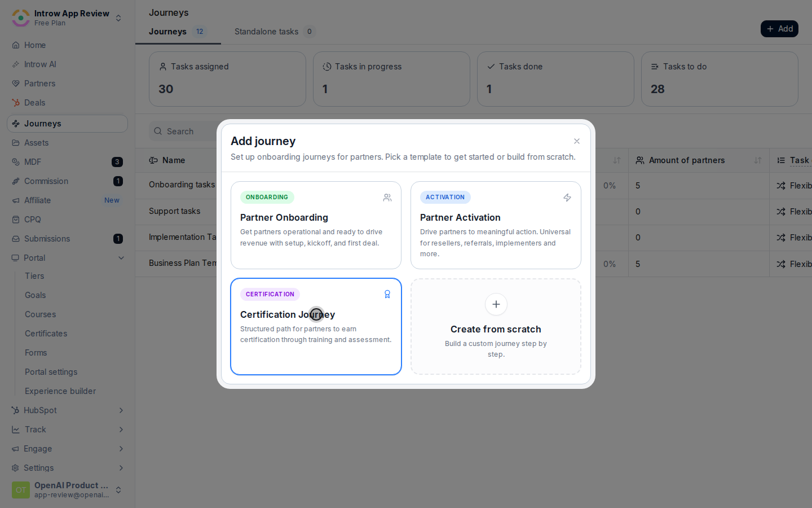Viewport: 812px width, 508px height.
Task: Expand the Track section chevron
Action: [121, 430]
